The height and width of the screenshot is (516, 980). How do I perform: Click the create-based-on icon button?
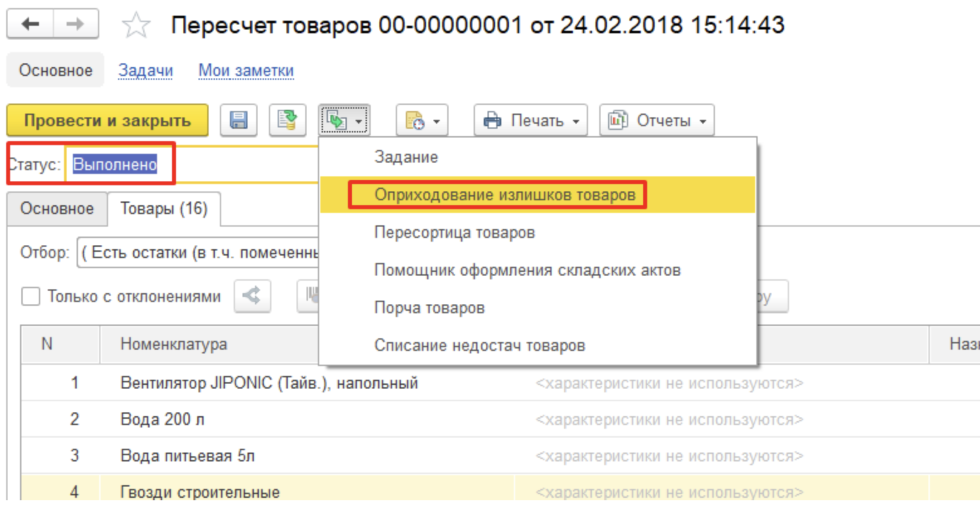[344, 120]
